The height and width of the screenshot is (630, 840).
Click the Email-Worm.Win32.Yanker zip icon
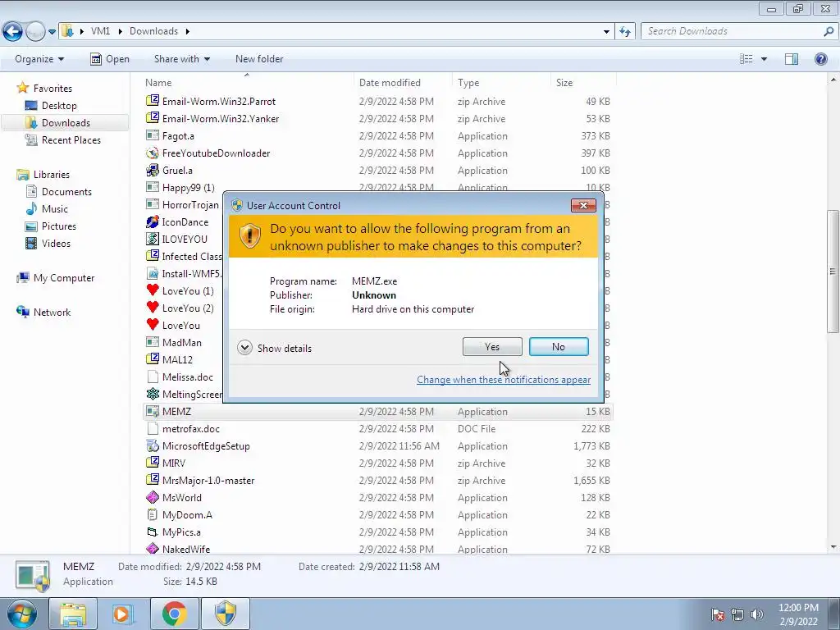coord(153,118)
